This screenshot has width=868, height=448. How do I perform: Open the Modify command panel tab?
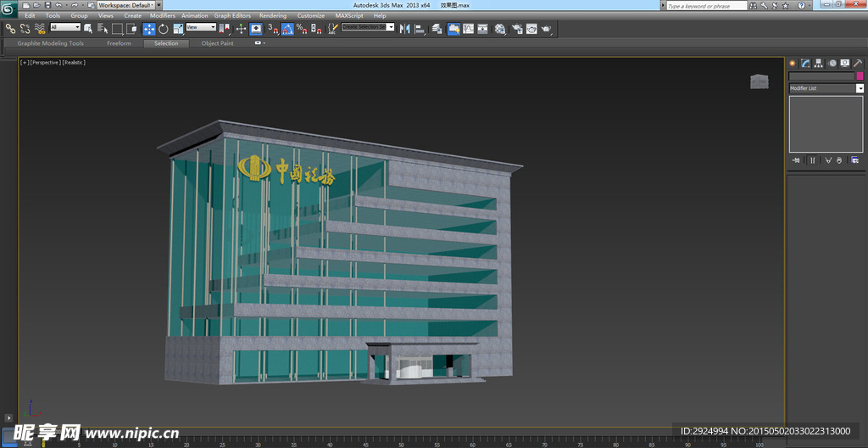(805, 63)
